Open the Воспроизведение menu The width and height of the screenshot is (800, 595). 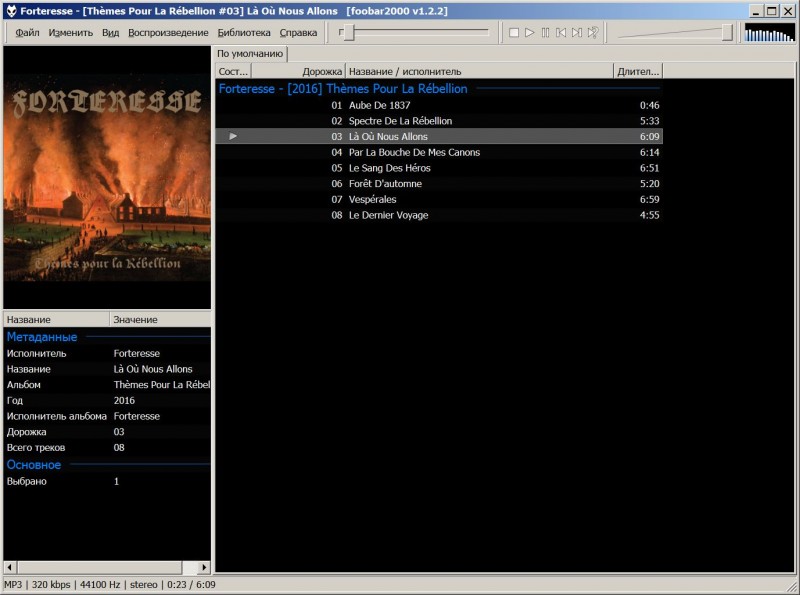[168, 33]
